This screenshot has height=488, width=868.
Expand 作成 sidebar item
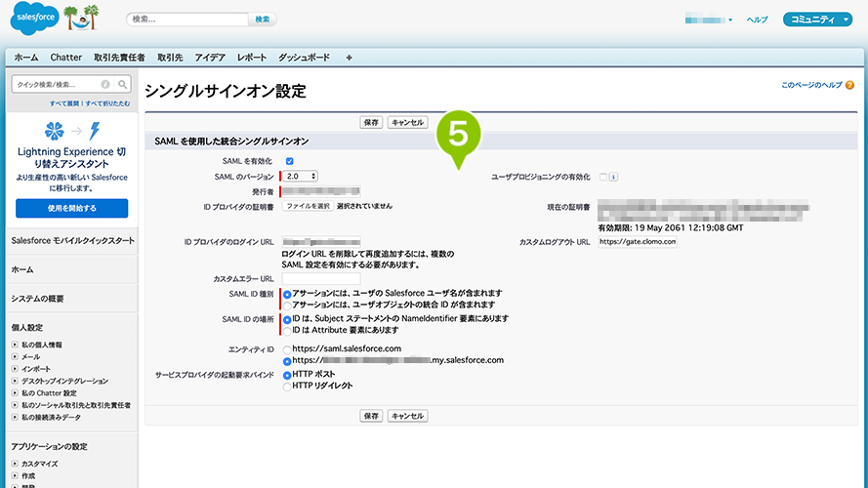coord(15,476)
